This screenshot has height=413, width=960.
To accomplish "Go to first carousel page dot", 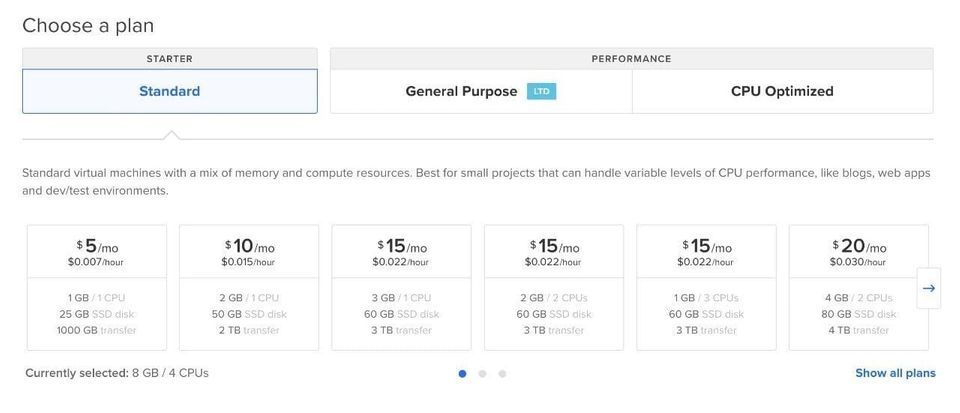I will [462, 374].
